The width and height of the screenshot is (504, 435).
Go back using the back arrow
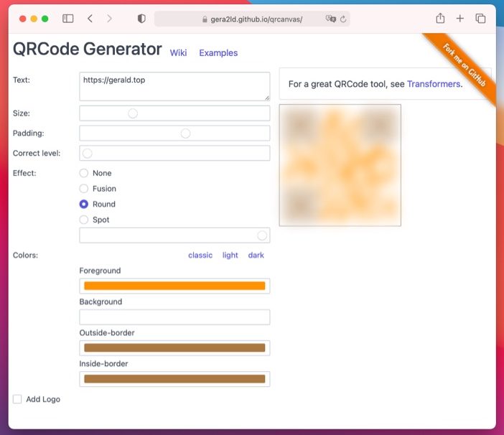coord(90,19)
